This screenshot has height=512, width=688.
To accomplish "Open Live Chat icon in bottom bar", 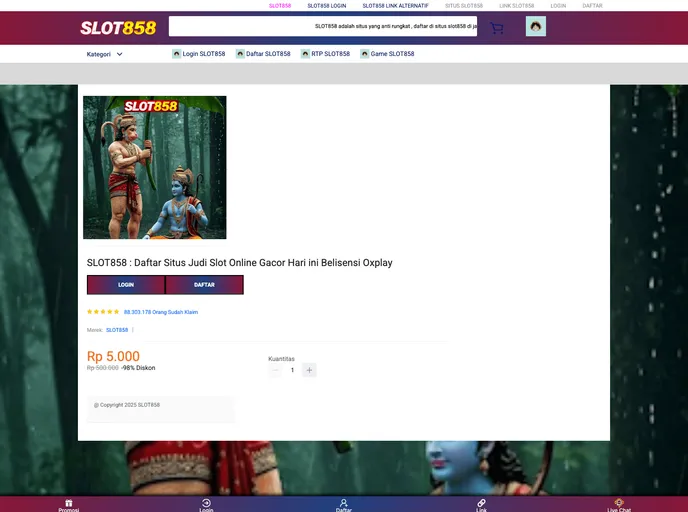I will coord(619,503).
